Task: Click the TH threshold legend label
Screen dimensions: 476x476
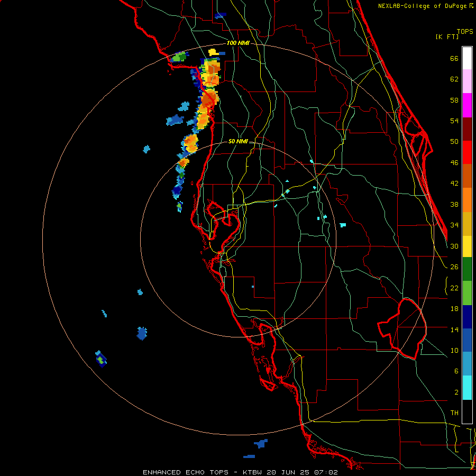Action: pos(454,413)
